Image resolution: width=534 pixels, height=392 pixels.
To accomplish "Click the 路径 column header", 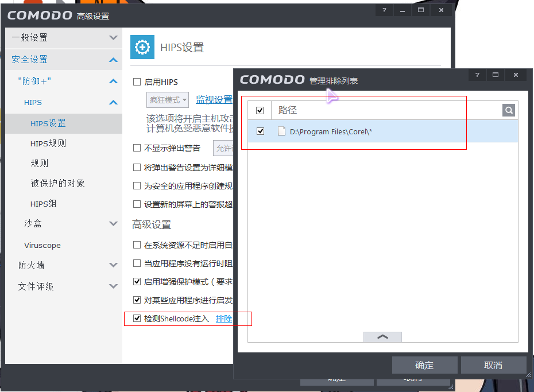I will pyautogui.click(x=288, y=110).
